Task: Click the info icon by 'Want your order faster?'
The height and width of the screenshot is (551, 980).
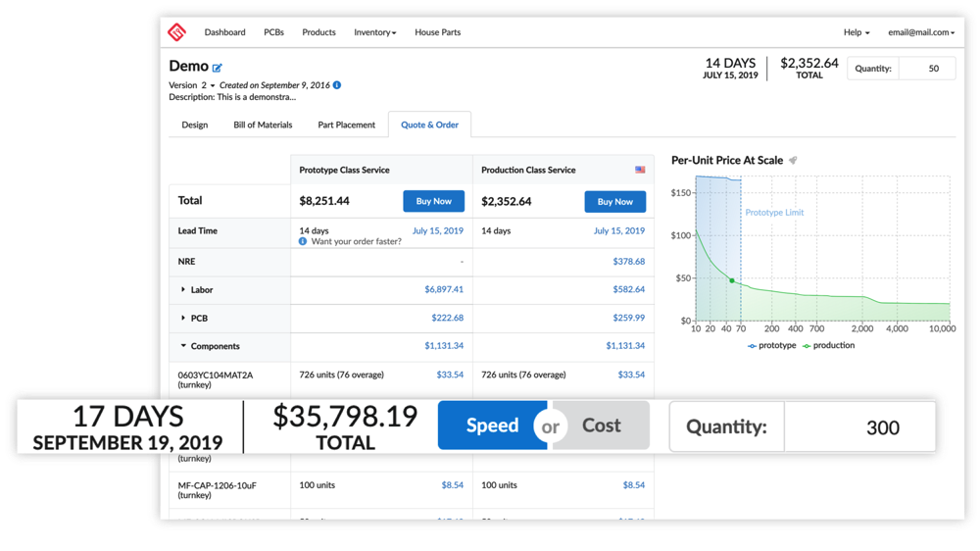Action: [303, 241]
